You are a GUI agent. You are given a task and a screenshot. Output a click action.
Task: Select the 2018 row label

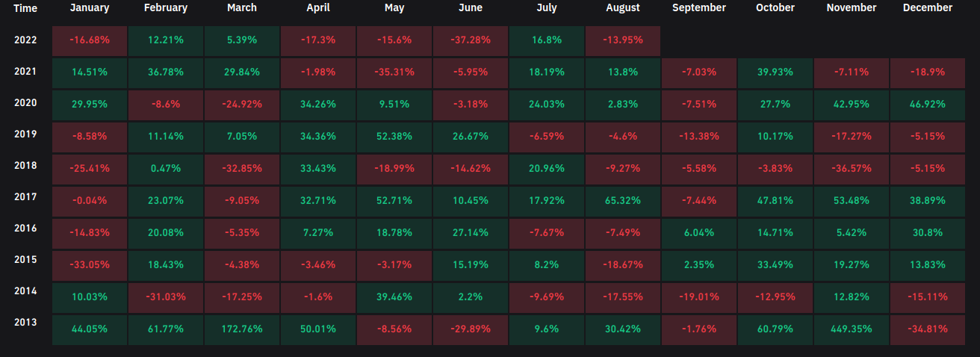click(25, 163)
